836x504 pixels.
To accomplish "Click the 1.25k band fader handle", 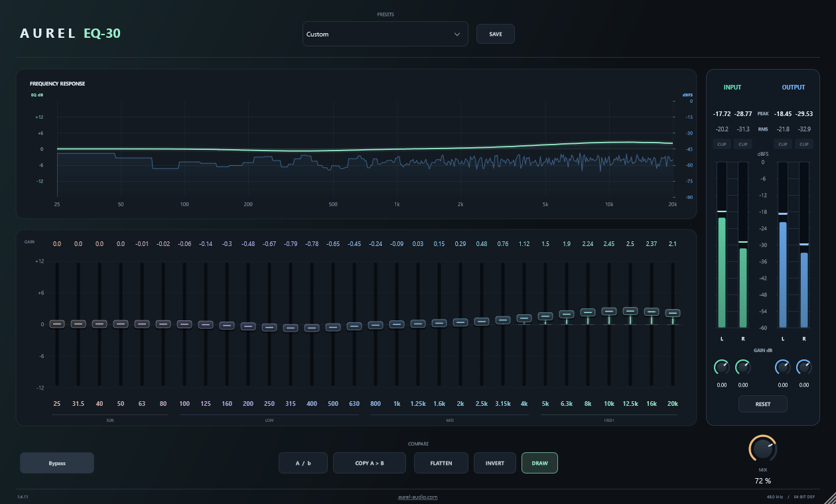I will pos(418,324).
